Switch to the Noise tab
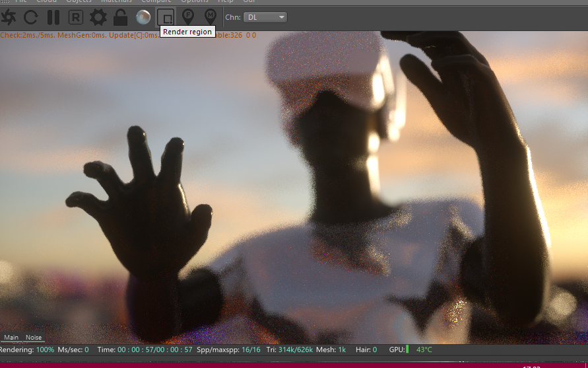The height and width of the screenshot is (368, 588). click(x=34, y=337)
